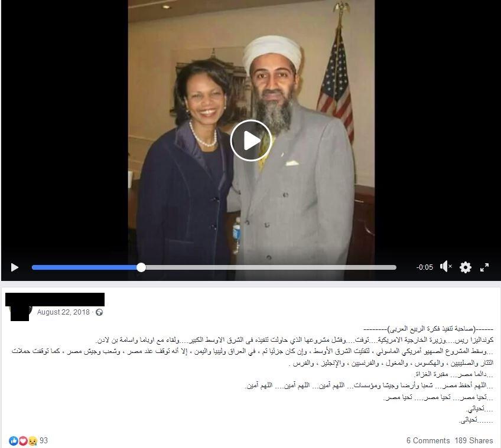Image resolution: width=501 pixels, height=448 pixels.
Task: Click the blue Like reaction icon
Action: click(x=14, y=441)
